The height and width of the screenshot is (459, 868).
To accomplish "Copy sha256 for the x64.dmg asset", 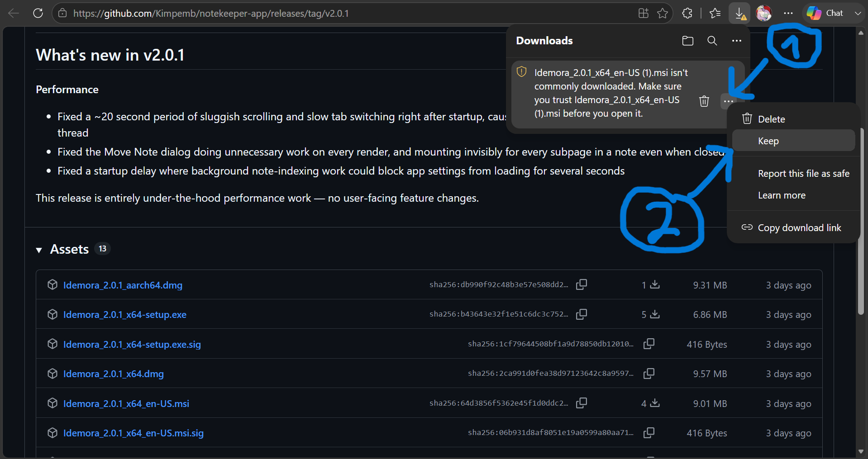I will 649,373.
